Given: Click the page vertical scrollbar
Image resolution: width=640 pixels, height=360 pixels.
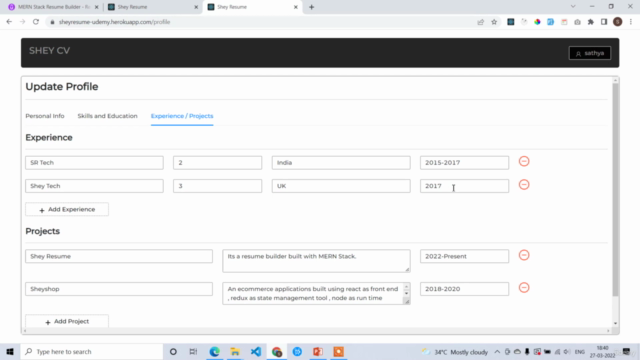Looking at the screenshot, I should coord(615,190).
